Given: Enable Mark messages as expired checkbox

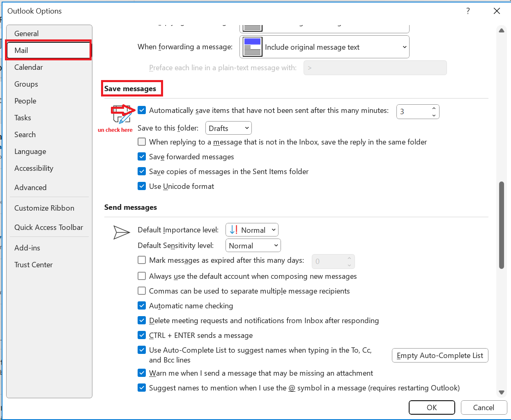Looking at the screenshot, I should (x=142, y=260).
